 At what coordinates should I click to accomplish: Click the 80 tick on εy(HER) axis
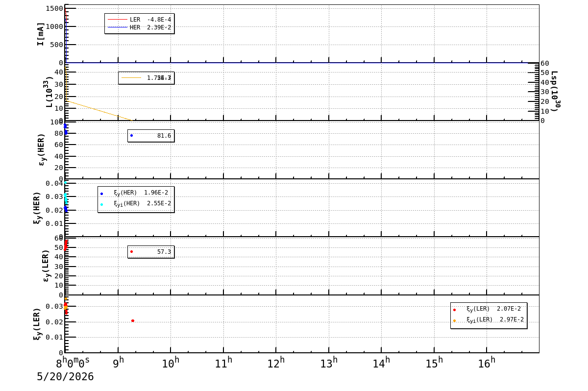point(59,133)
